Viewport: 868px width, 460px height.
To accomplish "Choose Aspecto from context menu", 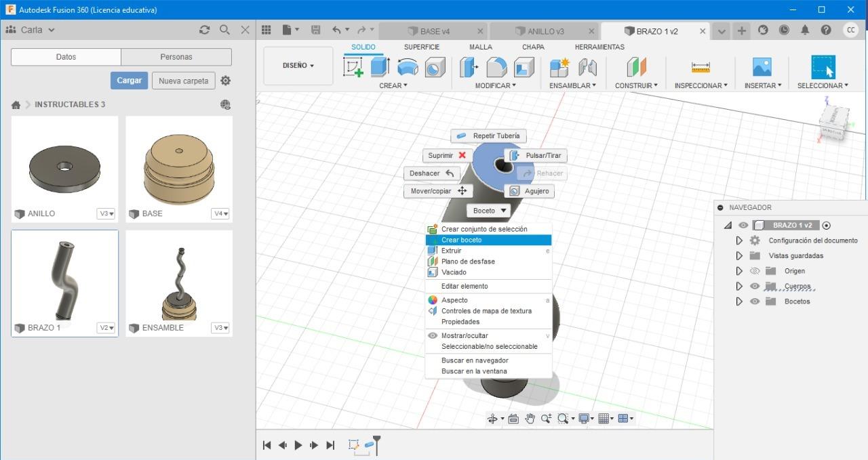I will [488, 300].
